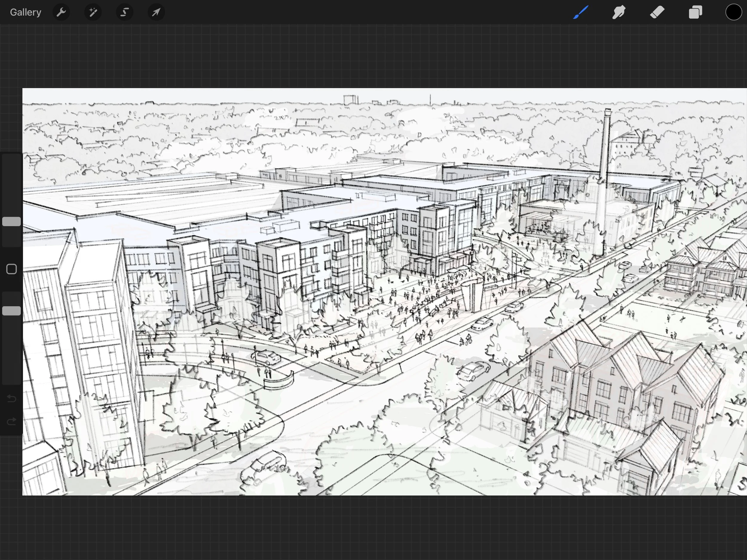Select the Smudge finger tool
The width and height of the screenshot is (747, 560).
click(619, 13)
